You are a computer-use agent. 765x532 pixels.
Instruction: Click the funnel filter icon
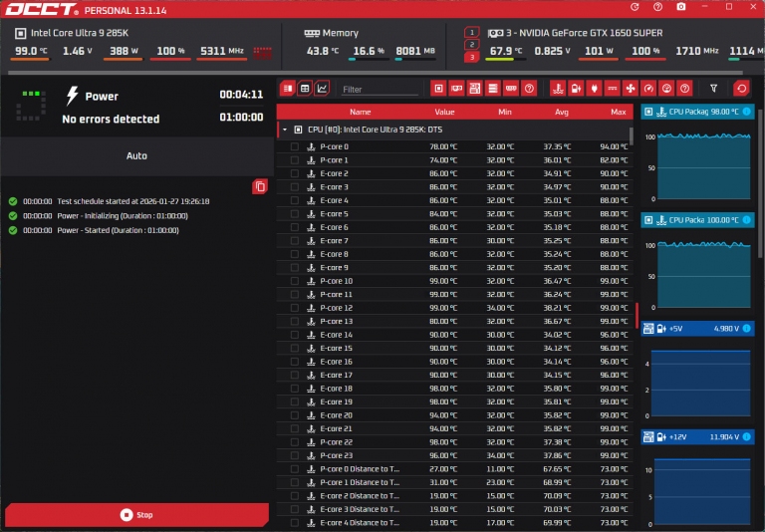pos(713,89)
